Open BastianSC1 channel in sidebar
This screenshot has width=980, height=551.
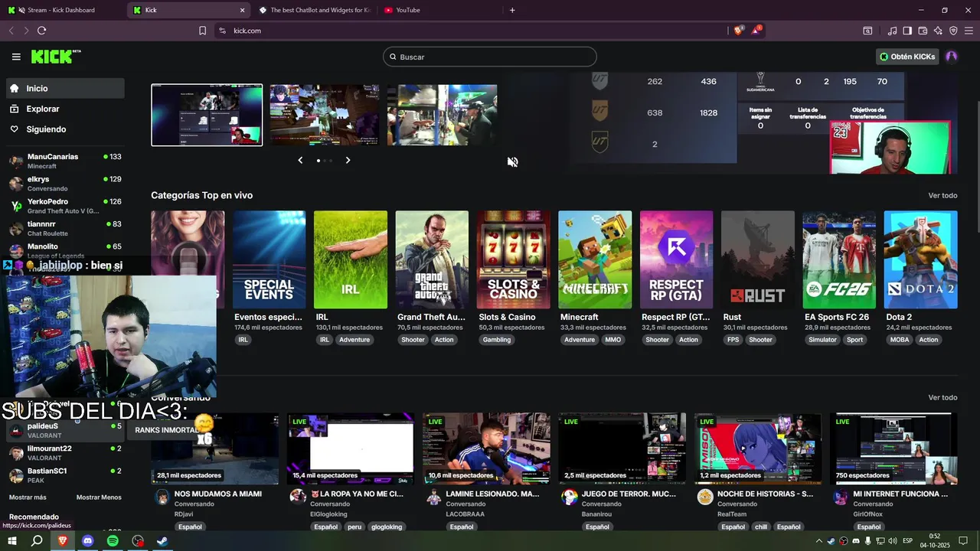tap(65, 475)
